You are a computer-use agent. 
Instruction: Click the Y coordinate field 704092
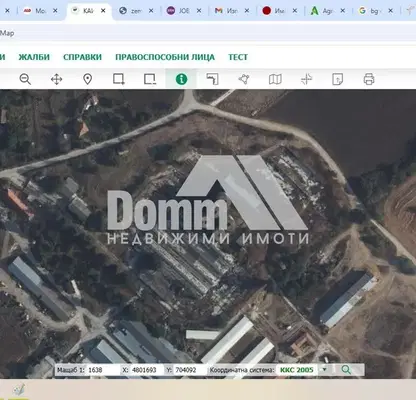tap(190, 370)
